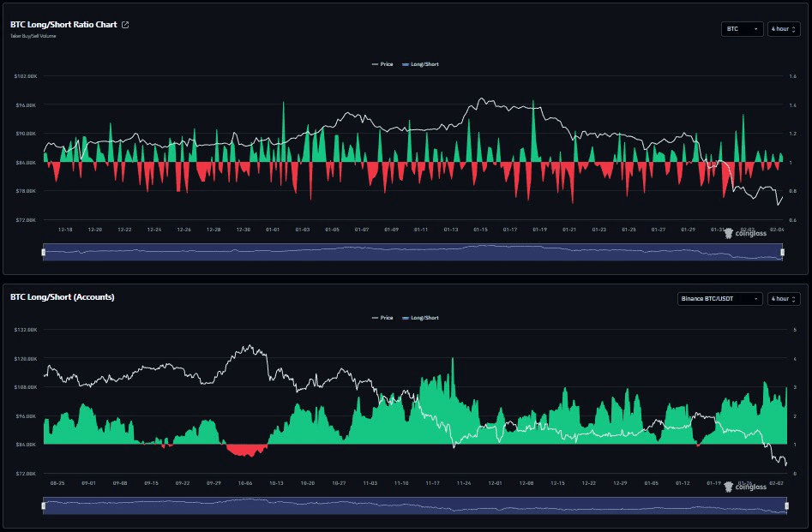Open the Accounts chart's 4 hour interval dropdown
This screenshot has width=812, height=532.
pyautogui.click(x=784, y=298)
